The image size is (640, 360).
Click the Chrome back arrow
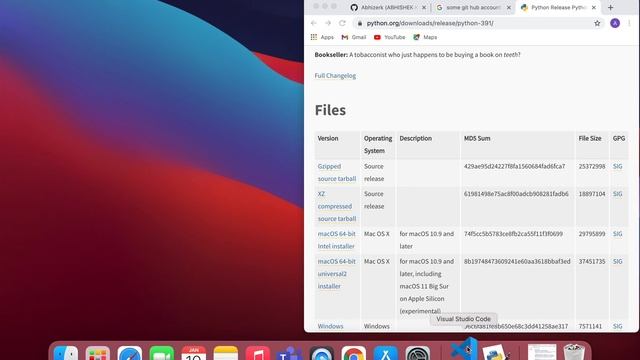tap(313, 23)
